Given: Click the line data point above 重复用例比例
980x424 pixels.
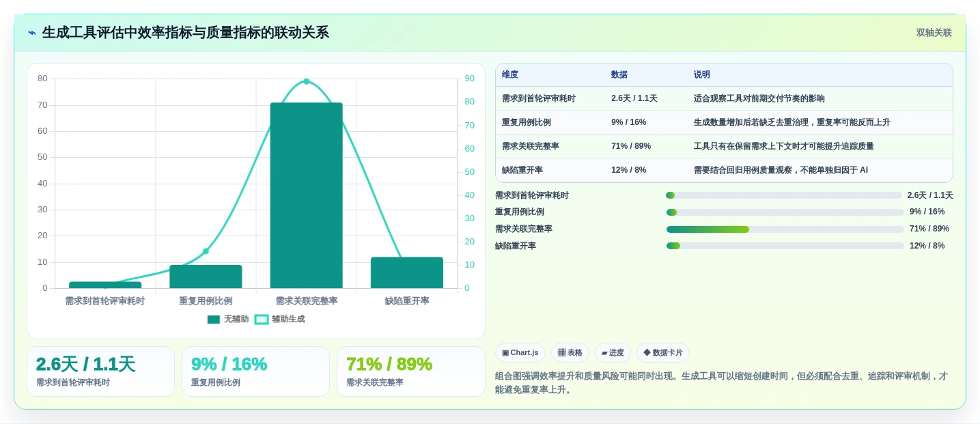Looking at the screenshot, I should click(x=206, y=251).
